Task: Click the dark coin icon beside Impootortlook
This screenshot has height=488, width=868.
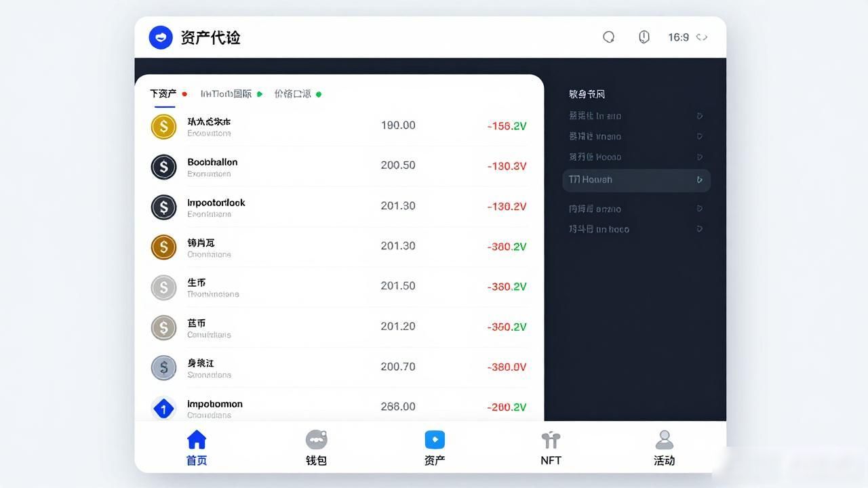Action: 163,207
